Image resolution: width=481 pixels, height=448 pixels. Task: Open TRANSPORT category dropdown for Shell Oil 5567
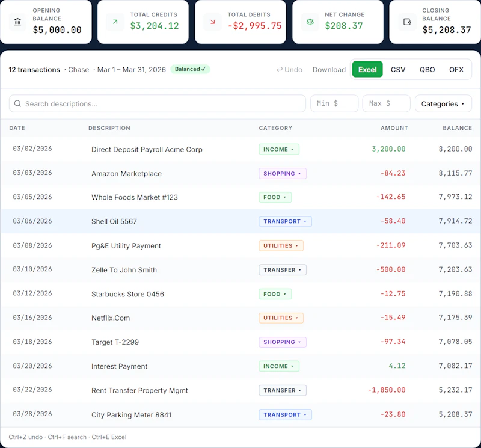pyautogui.click(x=285, y=221)
